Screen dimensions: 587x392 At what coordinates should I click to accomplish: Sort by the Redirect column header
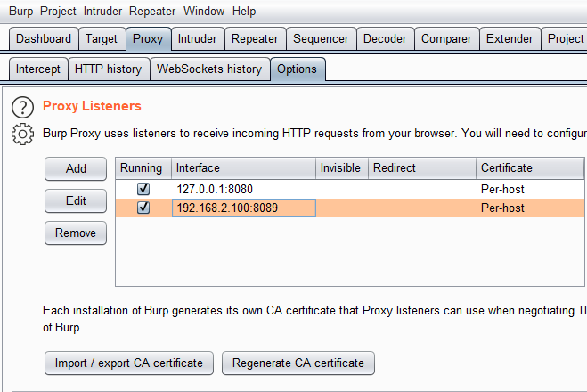point(422,168)
